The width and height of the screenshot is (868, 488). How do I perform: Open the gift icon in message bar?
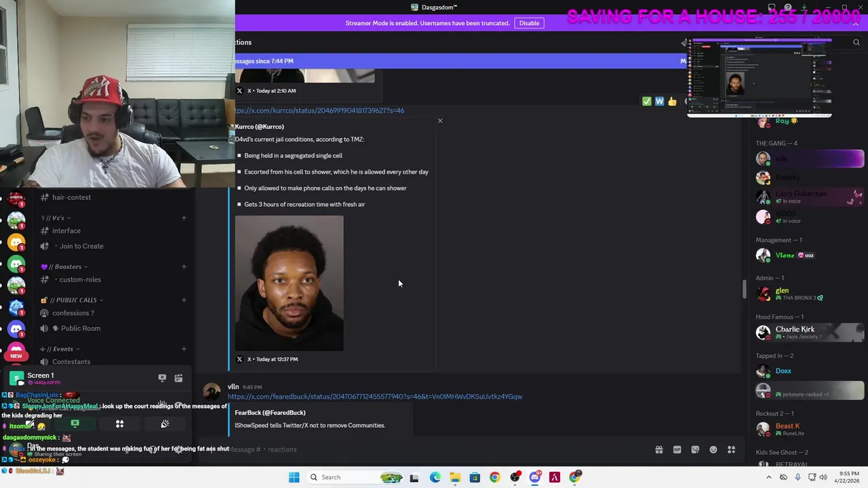[658, 449]
